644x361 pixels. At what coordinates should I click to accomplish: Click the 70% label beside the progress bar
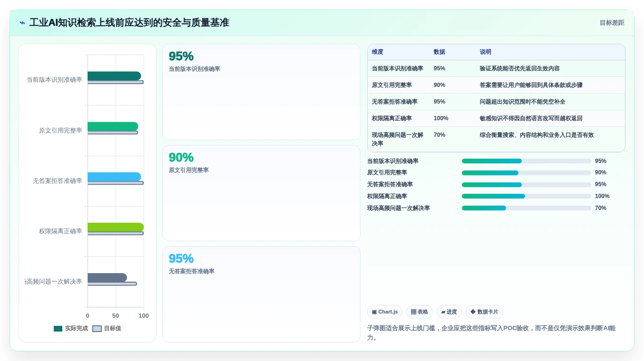601,208
